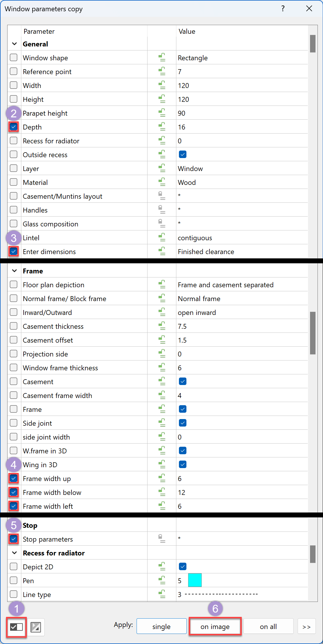Click the lock icon for Stop parameters
The height and width of the screenshot is (644, 323).
[162, 539]
